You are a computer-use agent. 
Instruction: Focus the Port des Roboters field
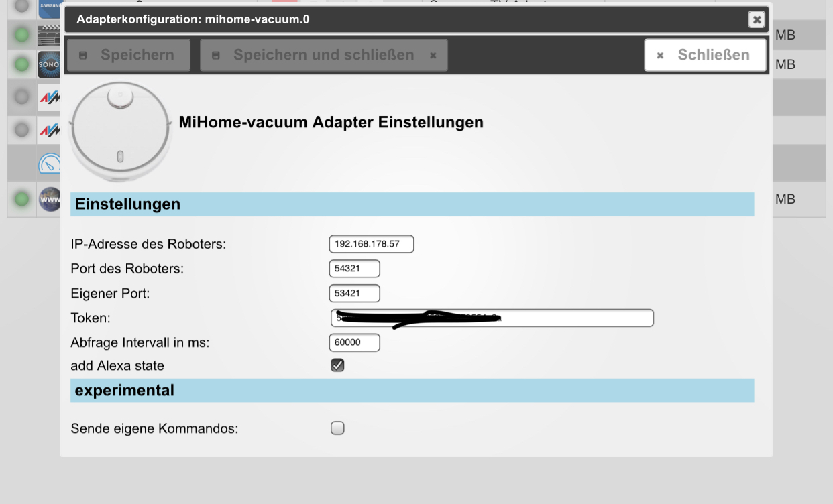click(x=355, y=269)
